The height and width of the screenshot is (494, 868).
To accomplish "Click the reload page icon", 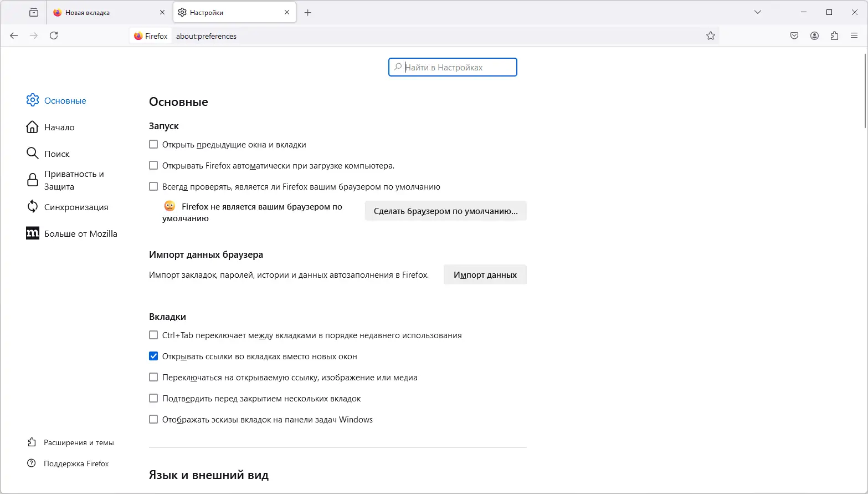I will pos(54,35).
